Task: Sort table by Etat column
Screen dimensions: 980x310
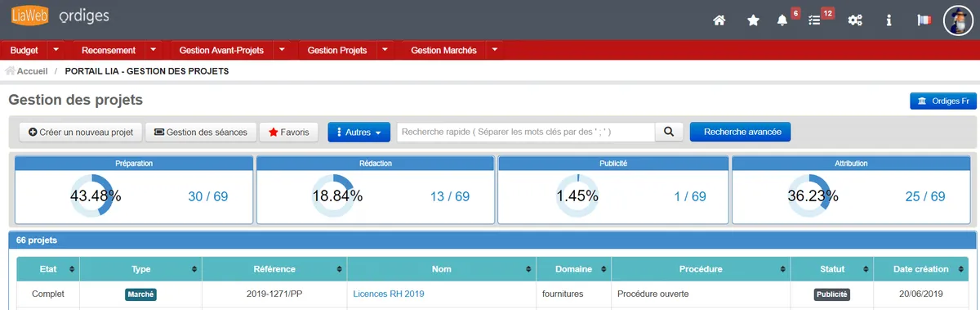Action: (x=48, y=269)
